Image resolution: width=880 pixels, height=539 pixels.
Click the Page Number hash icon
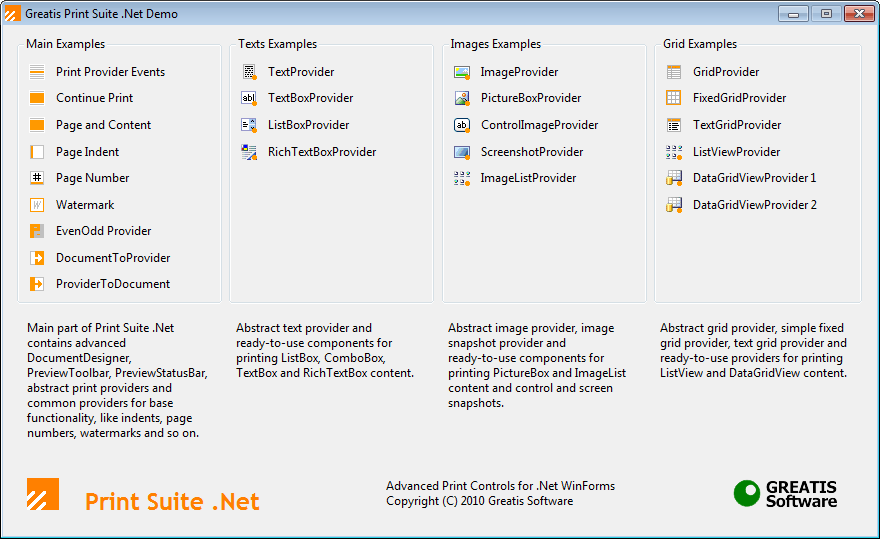click(x=37, y=178)
